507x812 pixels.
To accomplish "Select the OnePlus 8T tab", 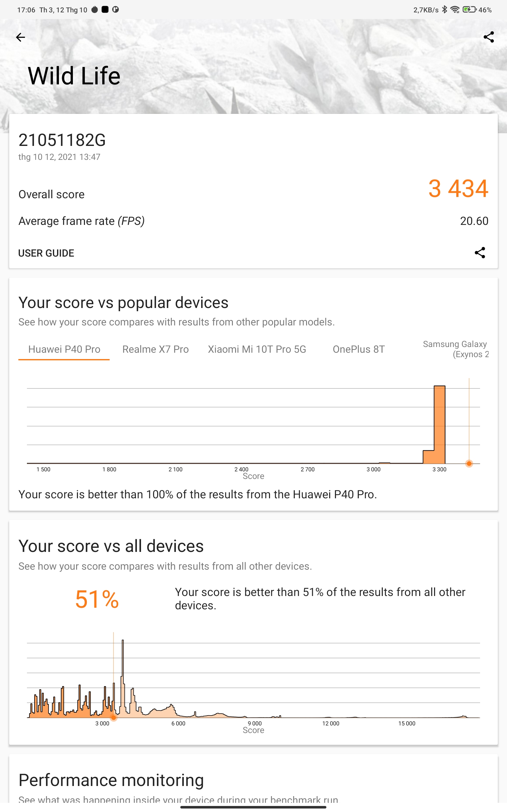I will click(358, 349).
